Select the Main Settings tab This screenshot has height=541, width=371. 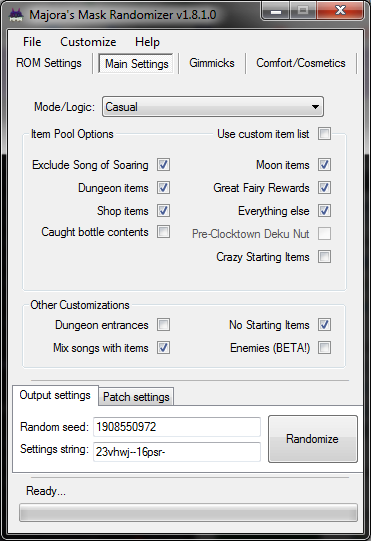point(136,63)
